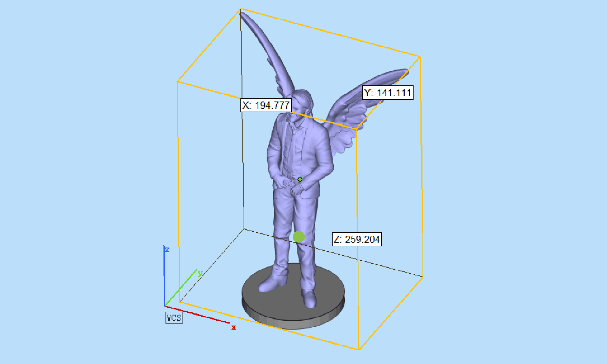Select the WCS coordinate system label
Viewport: 607px width, 364px height.
tap(174, 317)
